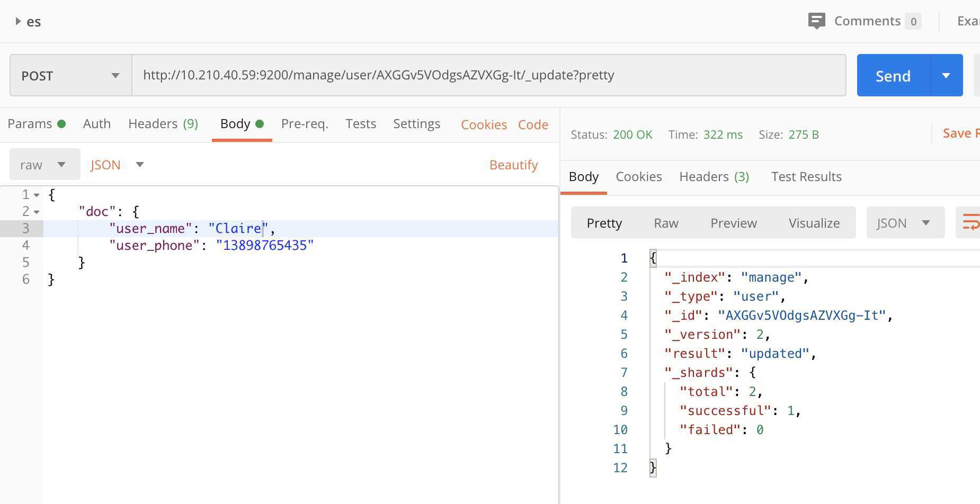
Task: Click the request URL input field
Action: (488, 75)
